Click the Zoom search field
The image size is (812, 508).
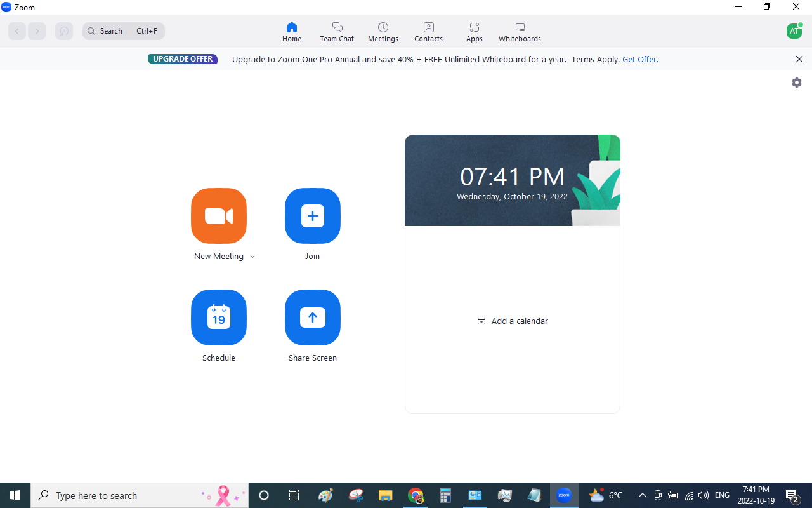point(124,31)
